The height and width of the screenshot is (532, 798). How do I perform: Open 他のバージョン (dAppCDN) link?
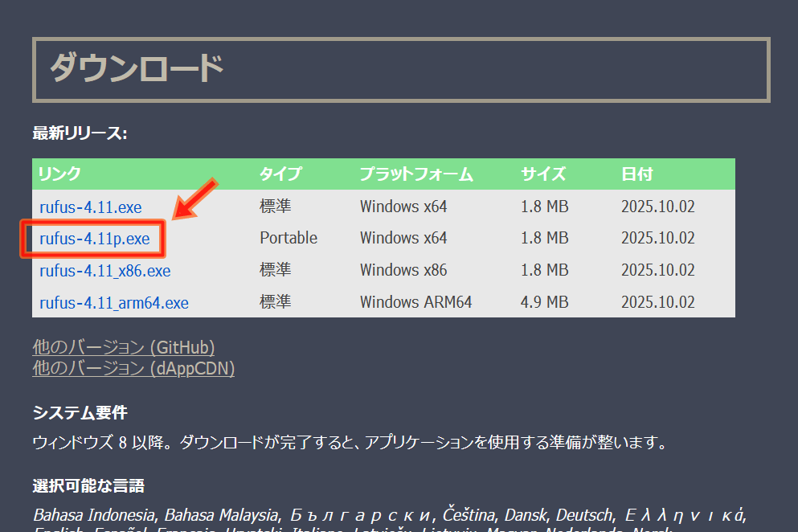[133, 368]
